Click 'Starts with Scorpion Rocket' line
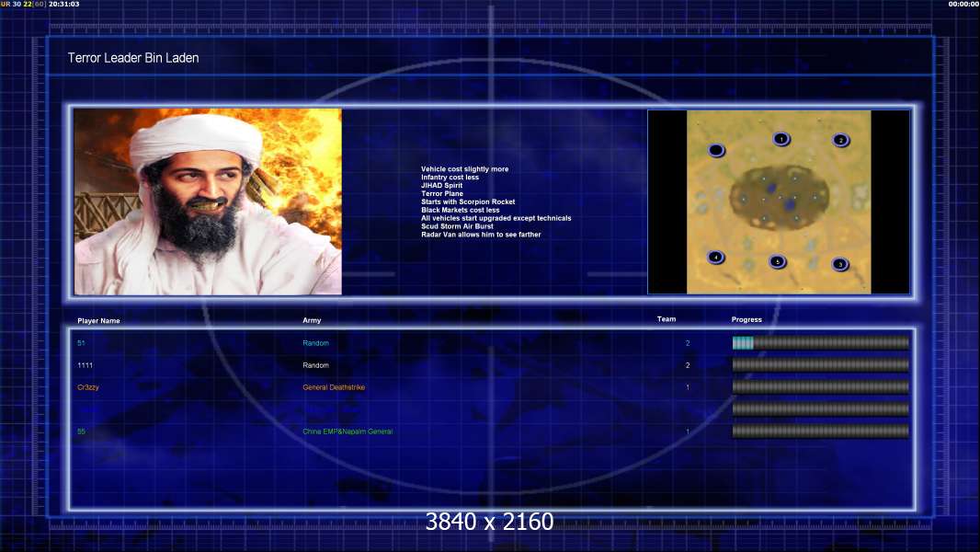The width and height of the screenshot is (980, 552). coord(468,201)
